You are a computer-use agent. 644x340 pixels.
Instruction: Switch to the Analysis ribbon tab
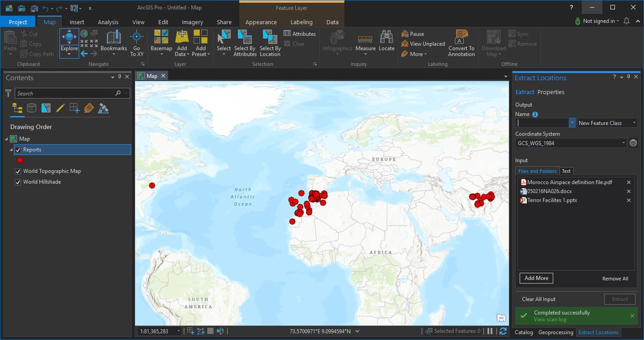coord(108,22)
